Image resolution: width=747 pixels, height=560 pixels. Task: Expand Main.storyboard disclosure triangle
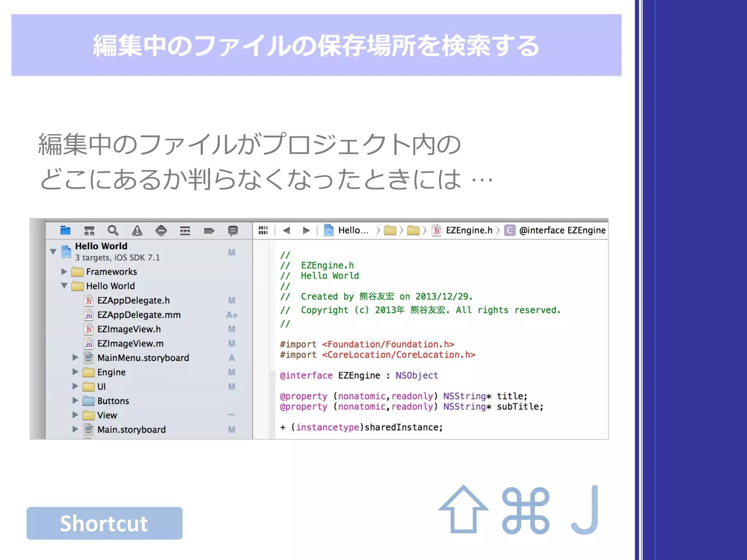[75, 429]
